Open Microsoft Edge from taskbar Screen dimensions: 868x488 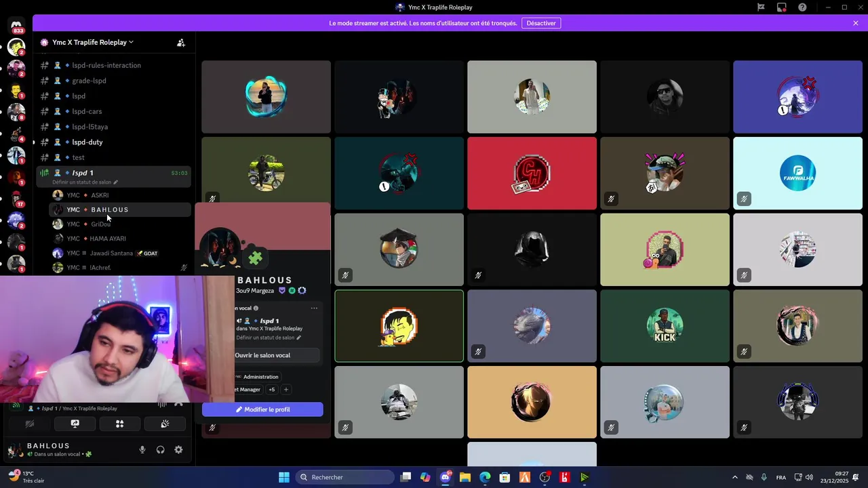[x=485, y=477]
